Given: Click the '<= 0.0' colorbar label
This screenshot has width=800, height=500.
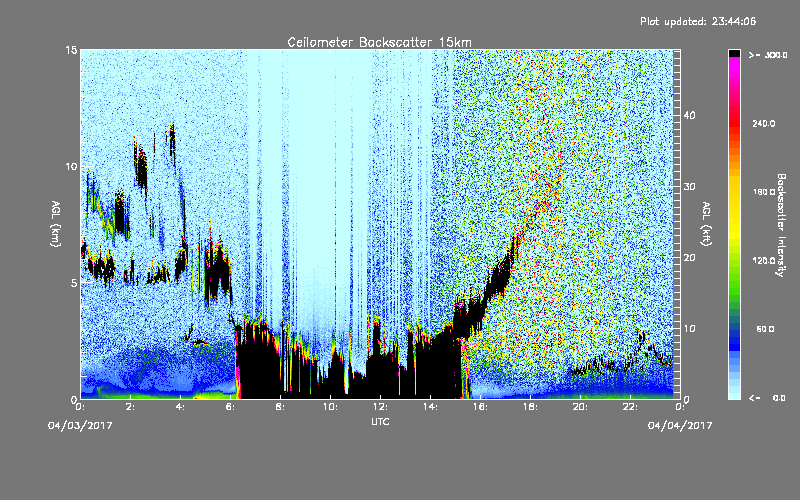Looking at the screenshot, I should tap(767, 398).
